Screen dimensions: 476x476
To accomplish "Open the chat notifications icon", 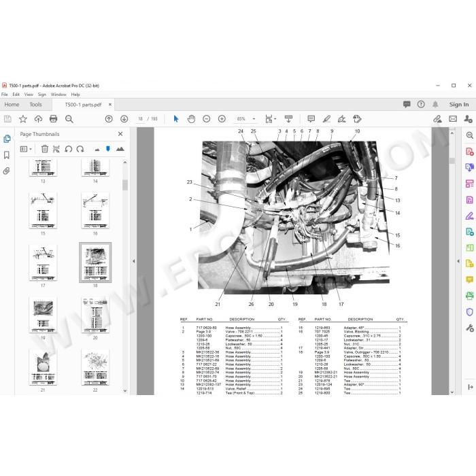I will click(x=407, y=105).
